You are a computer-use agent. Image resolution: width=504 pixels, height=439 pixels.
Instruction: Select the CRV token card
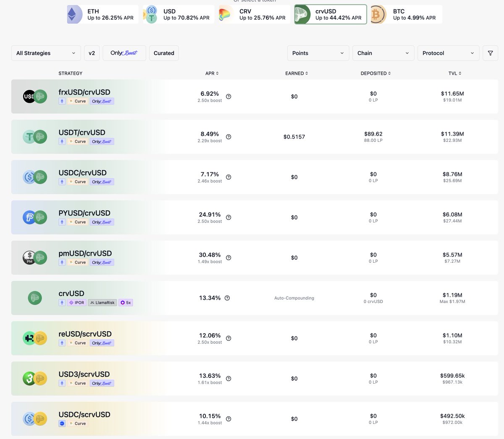[255, 15]
